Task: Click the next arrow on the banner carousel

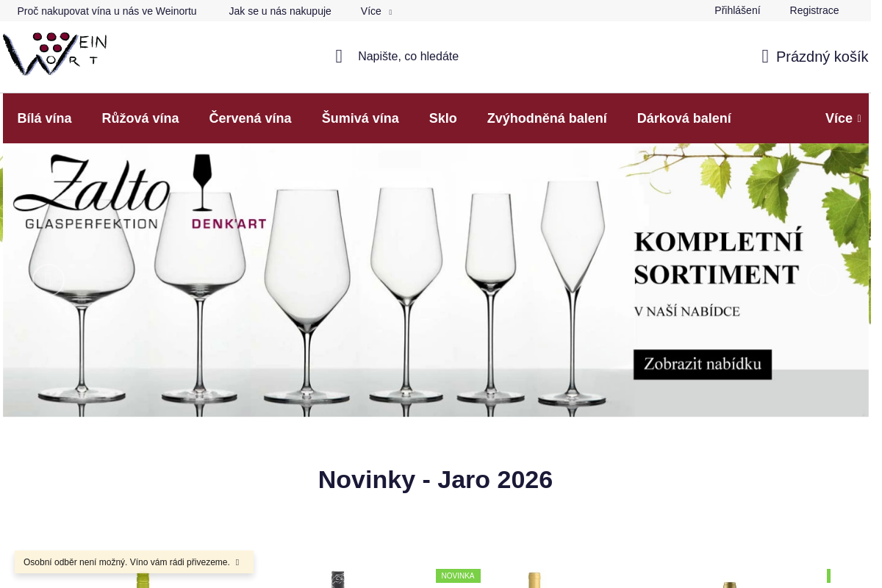Action: [x=823, y=280]
